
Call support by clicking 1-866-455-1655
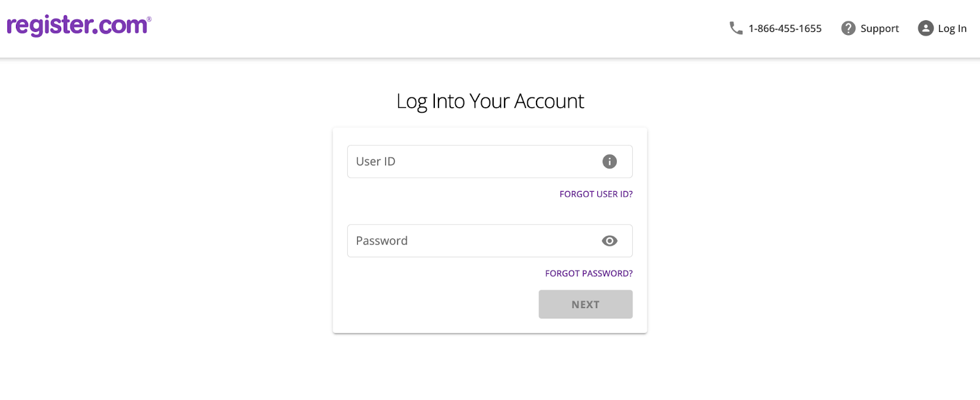coord(784,28)
